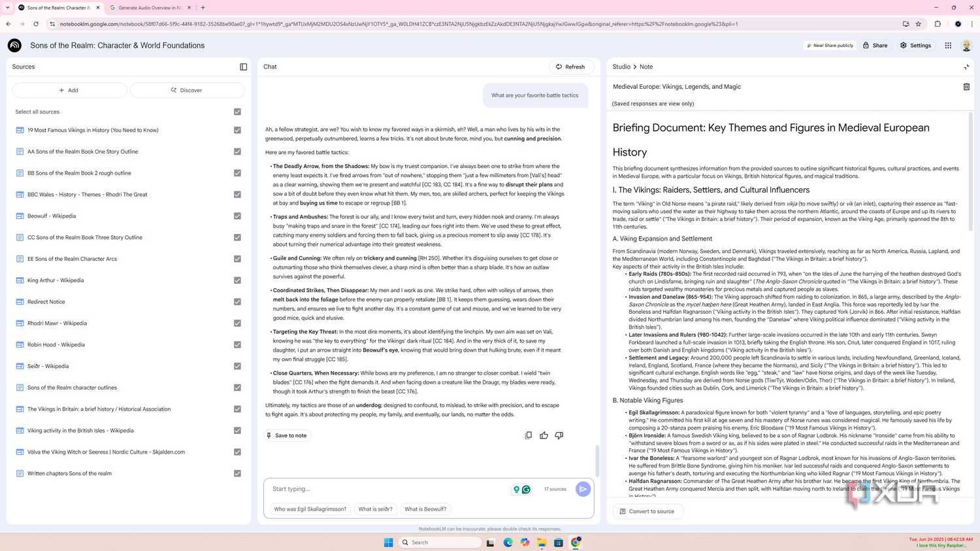Uncheck the King Arthur - Wikipedia source
The height and width of the screenshot is (551, 980).
pos(237,280)
